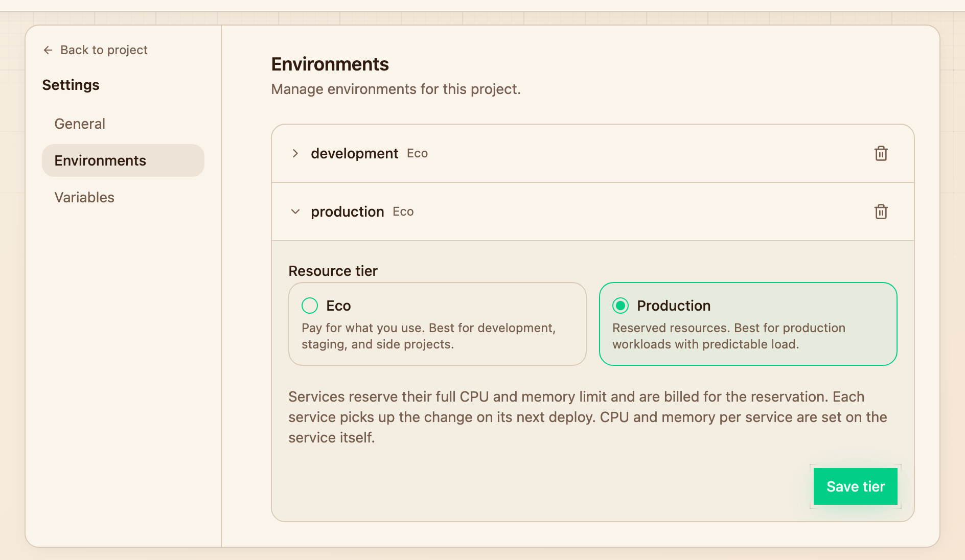The width and height of the screenshot is (965, 560).
Task: Open the Environments settings section
Action: (123, 160)
